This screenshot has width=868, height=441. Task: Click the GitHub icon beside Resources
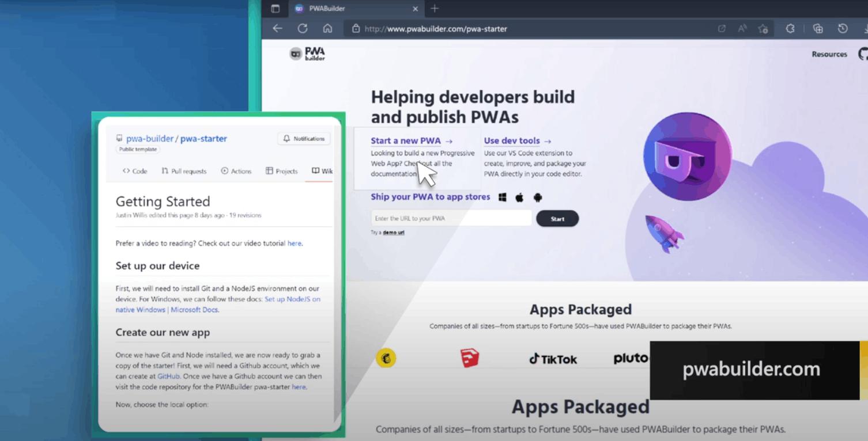tap(863, 54)
